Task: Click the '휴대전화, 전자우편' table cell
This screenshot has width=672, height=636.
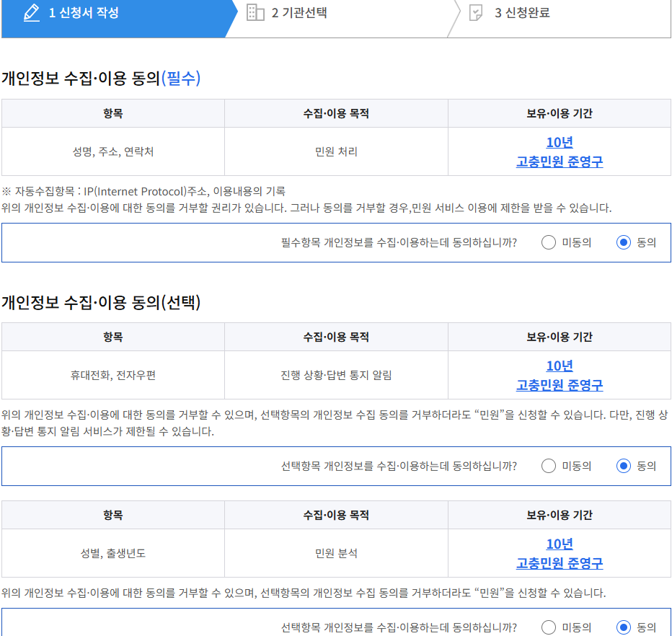Action: click(113, 375)
